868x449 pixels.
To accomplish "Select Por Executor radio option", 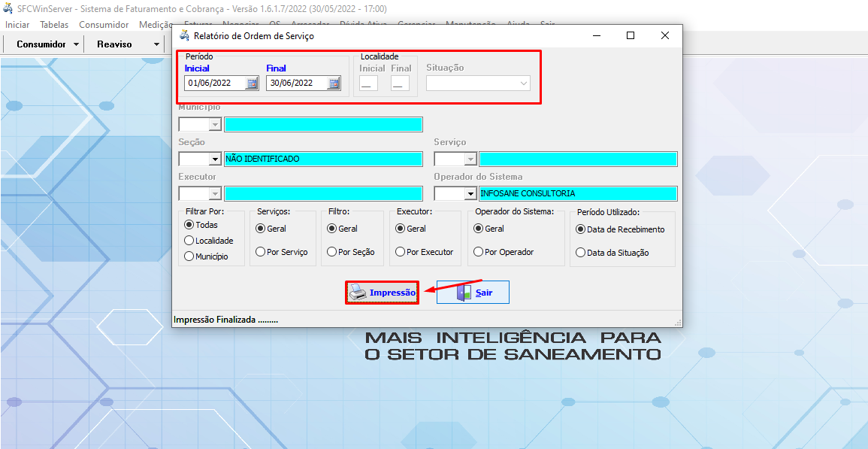I will pos(401,252).
